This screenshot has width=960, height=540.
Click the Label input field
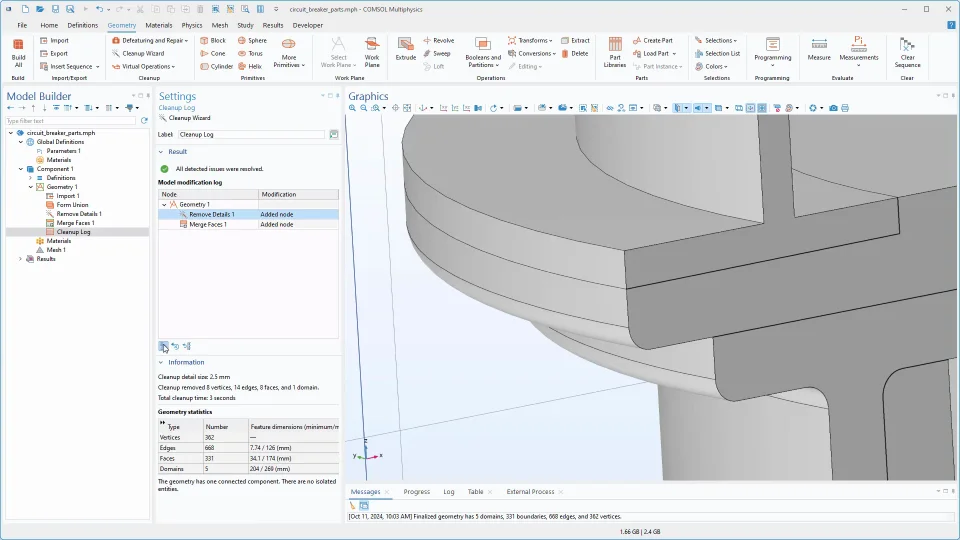[252, 134]
